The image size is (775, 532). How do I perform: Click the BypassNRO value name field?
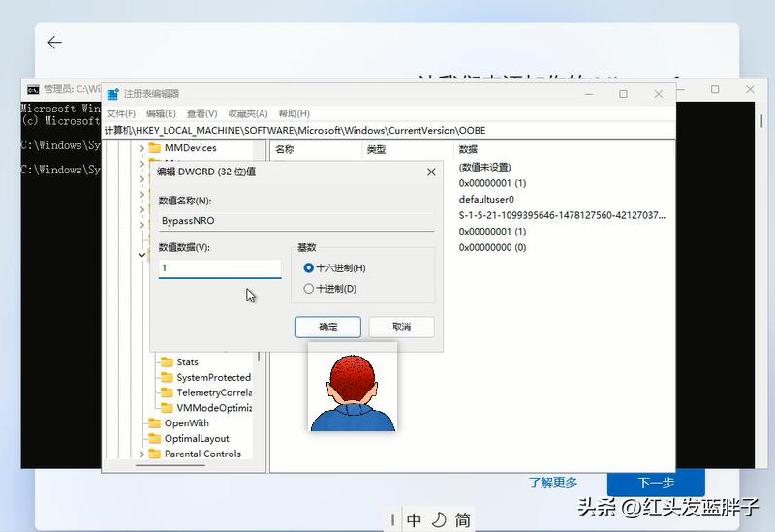[296, 221]
